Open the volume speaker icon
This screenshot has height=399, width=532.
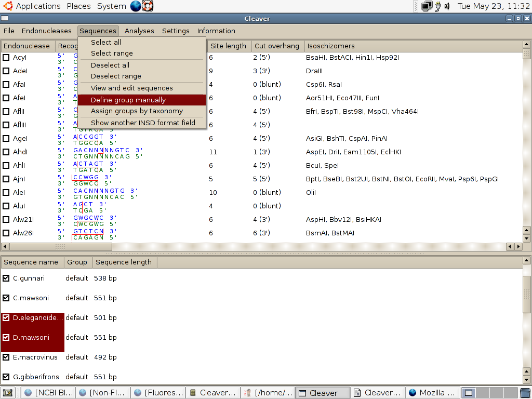coord(447,6)
